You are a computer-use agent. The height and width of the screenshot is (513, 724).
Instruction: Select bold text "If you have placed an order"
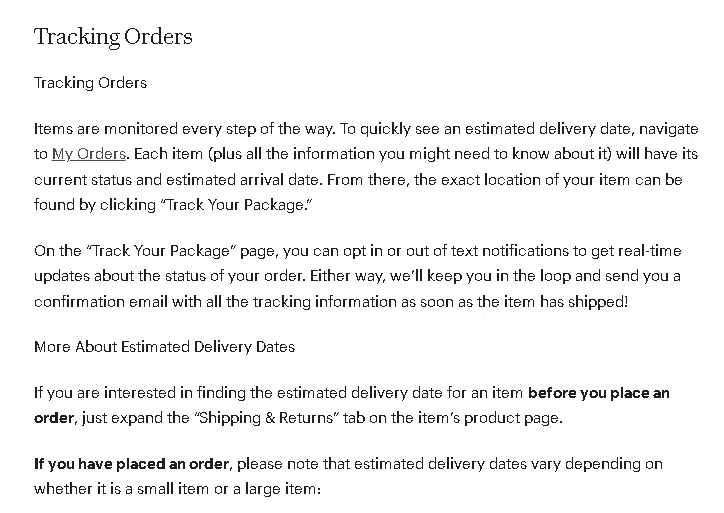pyautogui.click(x=132, y=464)
